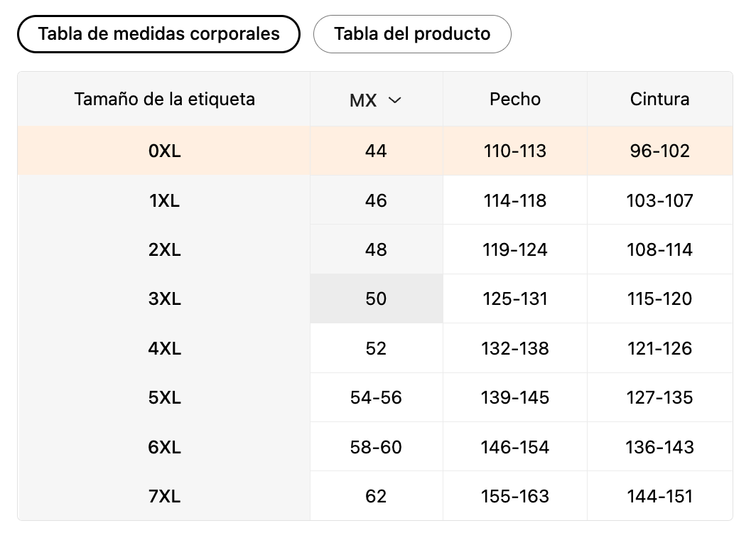Viewport: 756px width, 533px height.
Task: Select the 7XL size label
Action: tap(164, 497)
